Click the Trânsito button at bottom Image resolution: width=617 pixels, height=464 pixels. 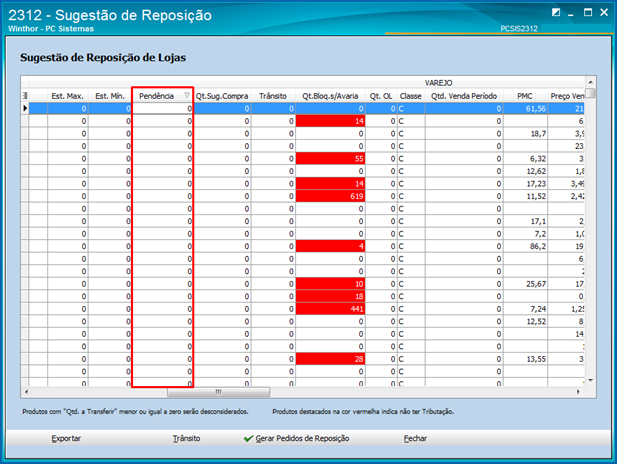pos(186,438)
